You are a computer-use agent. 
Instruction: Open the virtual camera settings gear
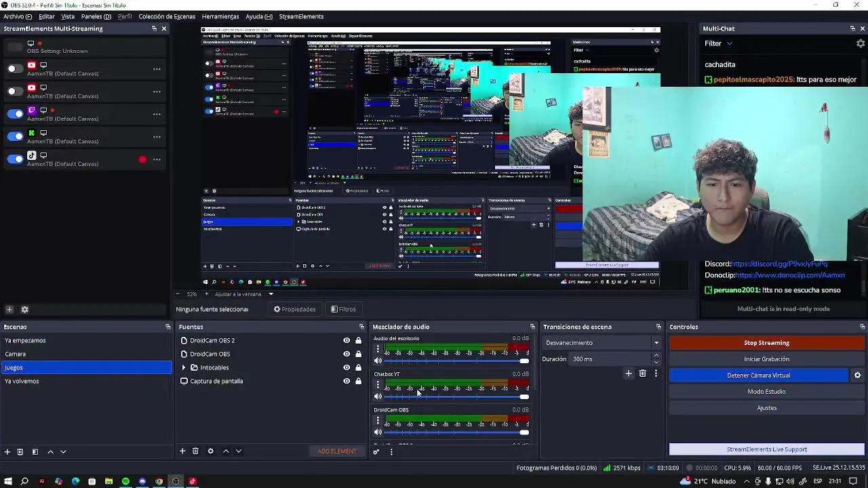(x=857, y=375)
